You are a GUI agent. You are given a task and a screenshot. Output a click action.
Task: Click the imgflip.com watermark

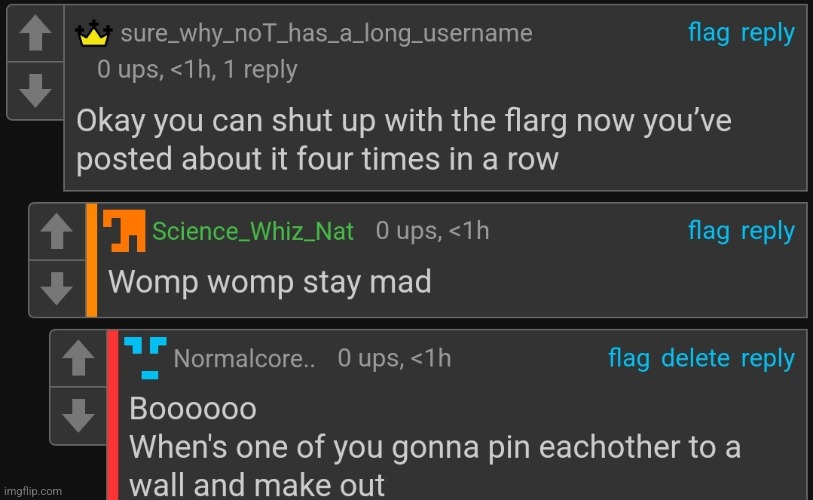tap(33, 491)
